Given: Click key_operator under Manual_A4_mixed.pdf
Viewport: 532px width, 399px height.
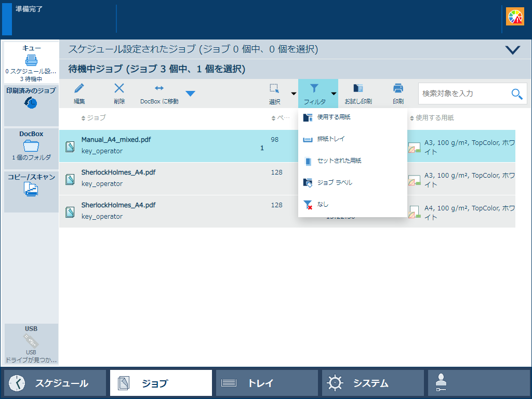Looking at the screenshot, I should point(102,151).
